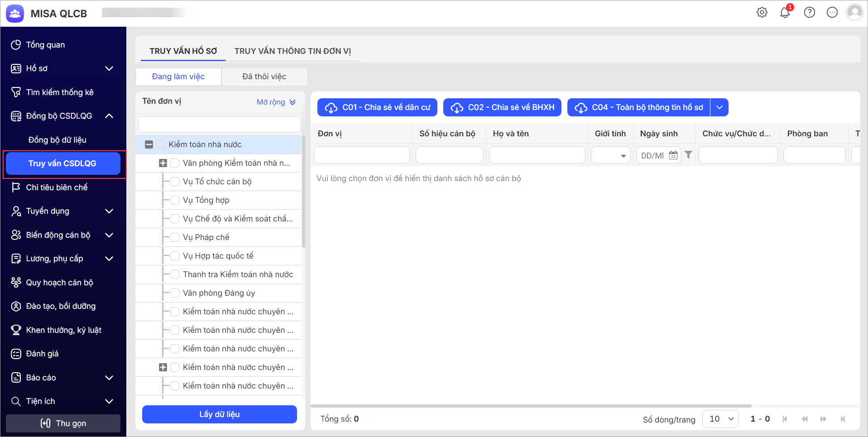
Task: Select the Văn phòng Đảng ủy checkbox
Action: pyautogui.click(x=175, y=293)
